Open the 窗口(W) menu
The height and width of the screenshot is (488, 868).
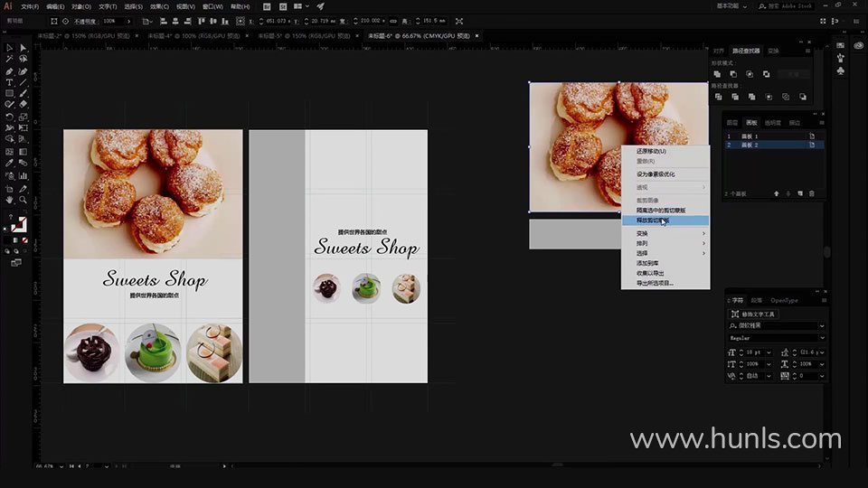point(212,6)
